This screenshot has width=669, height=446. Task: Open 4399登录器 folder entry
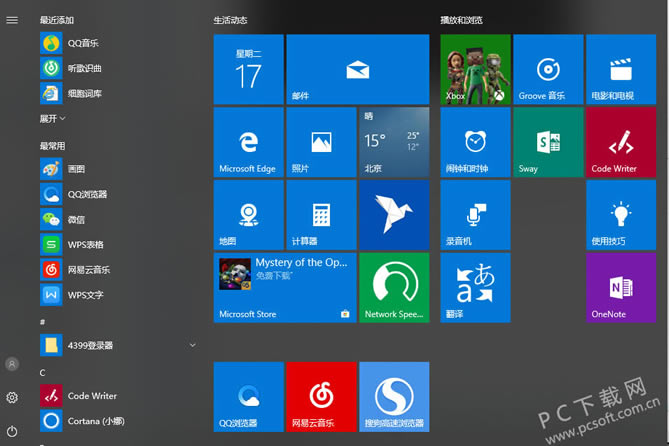pyautogui.click(x=77, y=345)
